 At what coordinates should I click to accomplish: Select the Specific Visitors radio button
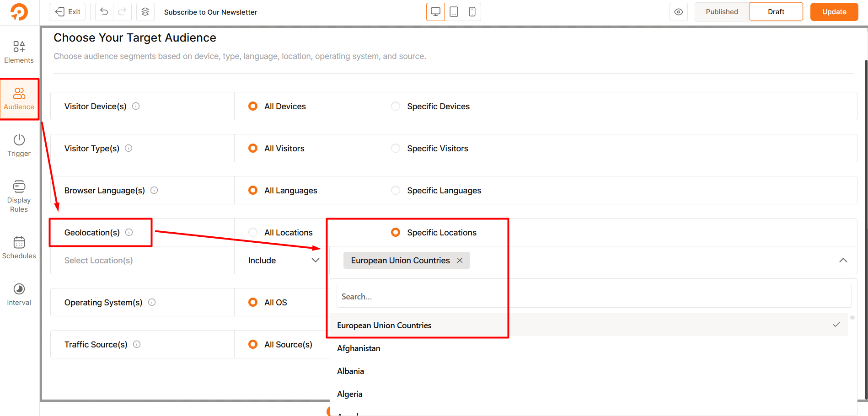click(x=396, y=148)
